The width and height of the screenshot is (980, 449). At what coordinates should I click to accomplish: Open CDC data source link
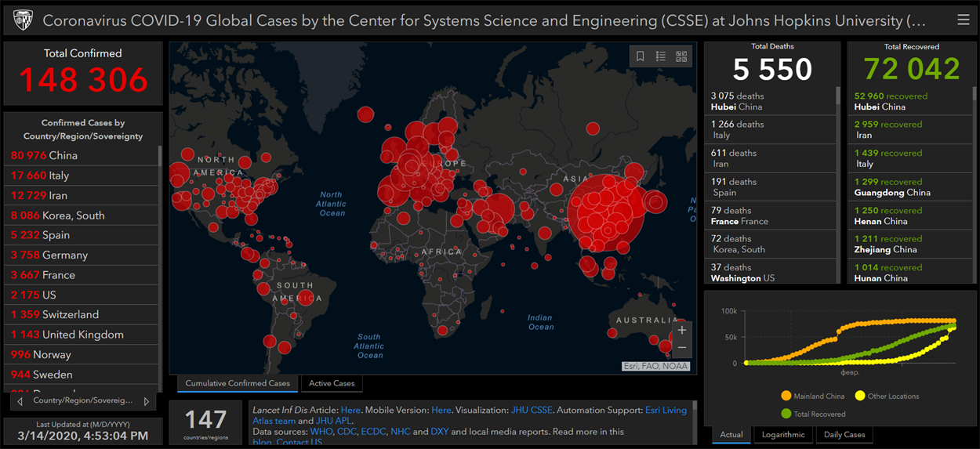[x=347, y=432]
